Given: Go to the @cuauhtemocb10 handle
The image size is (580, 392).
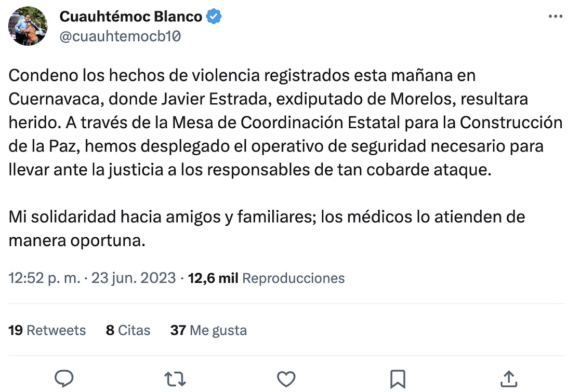Looking at the screenshot, I should tap(120, 36).
